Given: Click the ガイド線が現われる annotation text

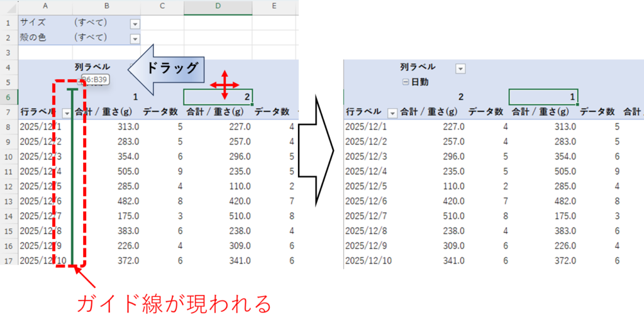Looking at the screenshot, I should point(174,304).
